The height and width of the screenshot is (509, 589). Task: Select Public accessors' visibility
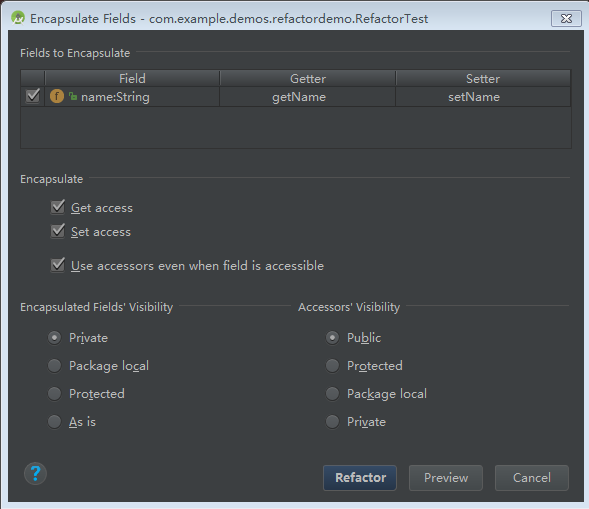click(332, 338)
